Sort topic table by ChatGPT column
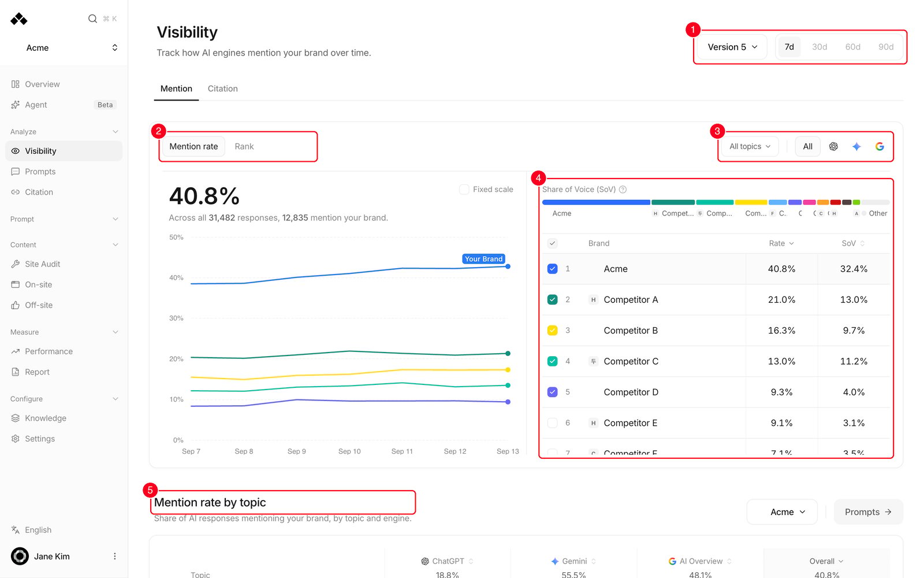The image size is (924, 578). [448, 561]
